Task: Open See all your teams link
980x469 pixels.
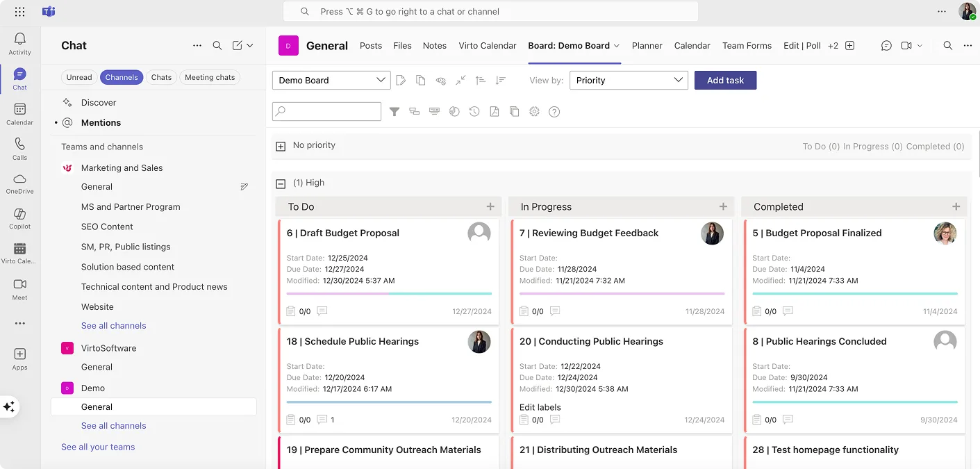Action: [x=97, y=446]
